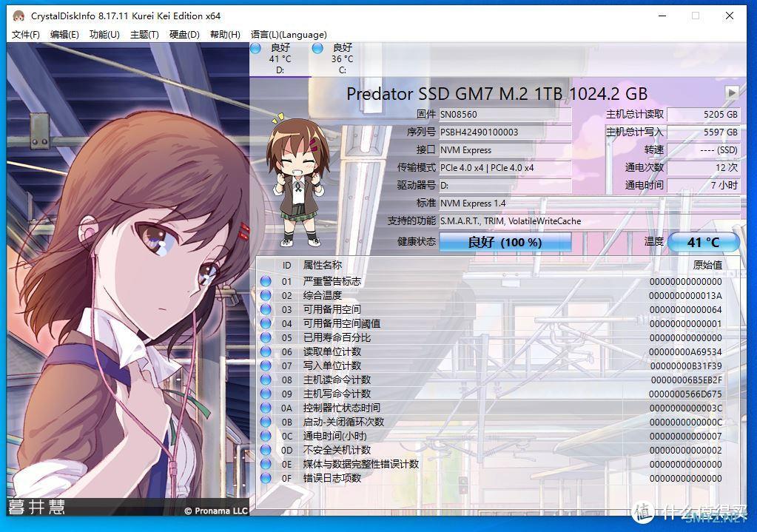This screenshot has height=532, width=757.
Task: Click the 良好 (100 %) health status button
Action: (505, 242)
